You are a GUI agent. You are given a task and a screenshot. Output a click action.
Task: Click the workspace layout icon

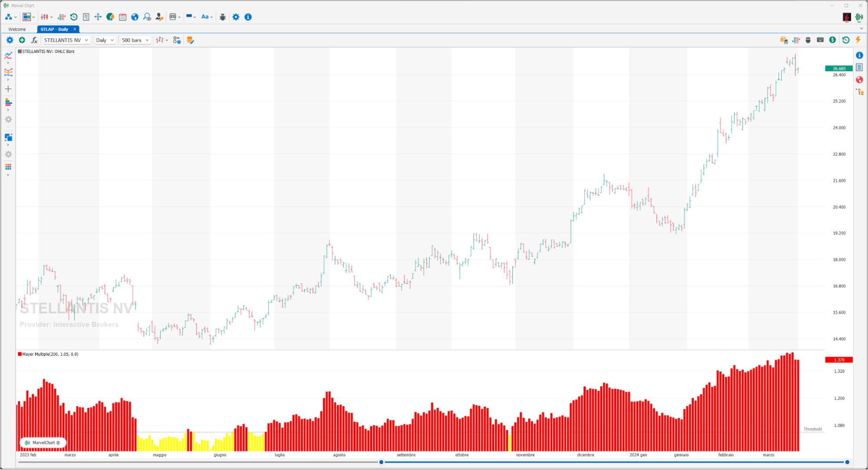(x=27, y=17)
